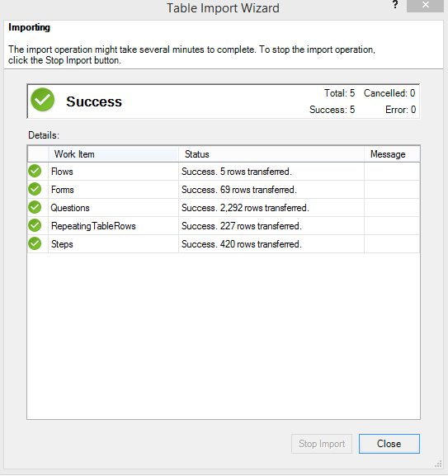This screenshot has height=476, width=448.
Task: Click the 'Success: 5' summary count
Action: pos(332,110)
